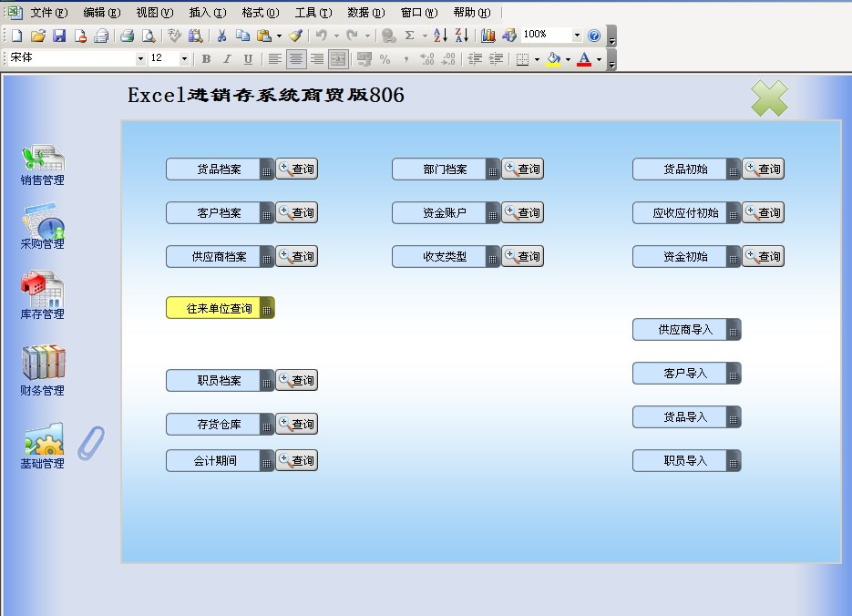Open the Paste options dropdown arrow
This screenshot has width=852, height=616.
point(279,36)
